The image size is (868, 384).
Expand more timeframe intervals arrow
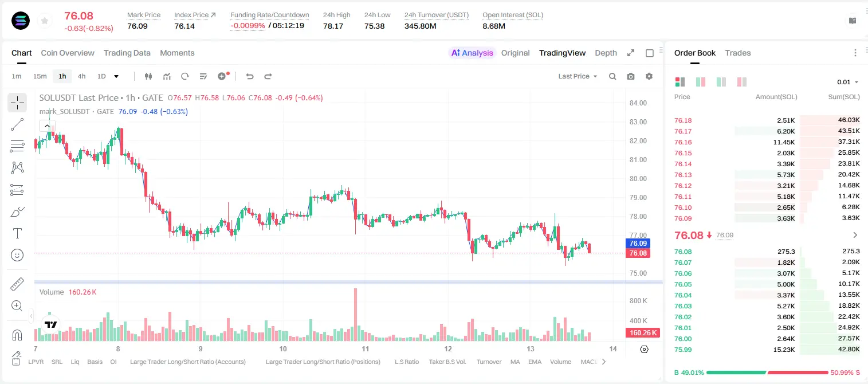pyautogui.click(x=116, y=76)
